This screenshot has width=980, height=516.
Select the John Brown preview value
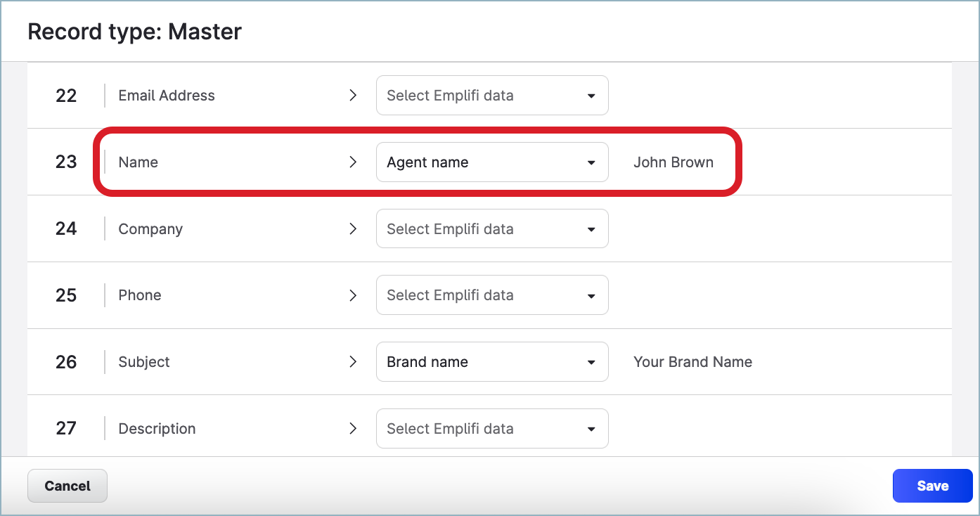673,162
